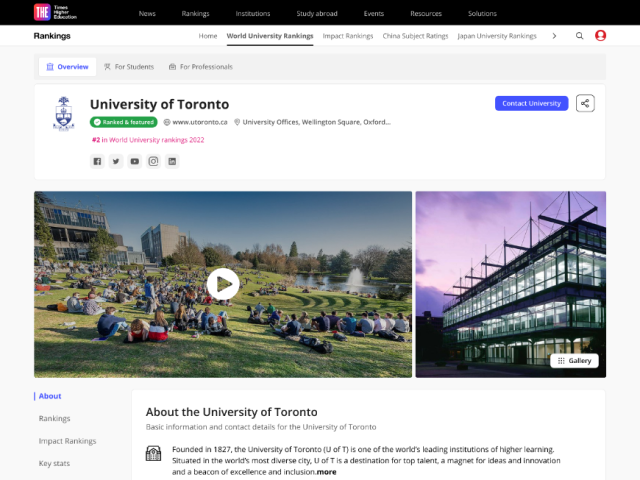Viewport: 640px width, 480px height.
Task: Open the university's Facebook page icon
Action: pos(97,161)
